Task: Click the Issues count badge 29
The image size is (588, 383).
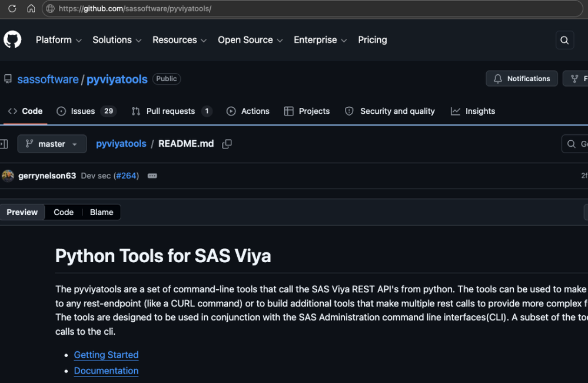Action: point(109,111)
